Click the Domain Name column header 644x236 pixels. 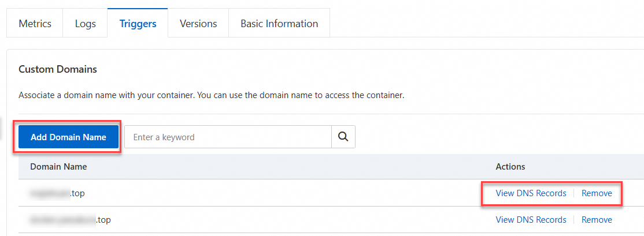[58, 167]
